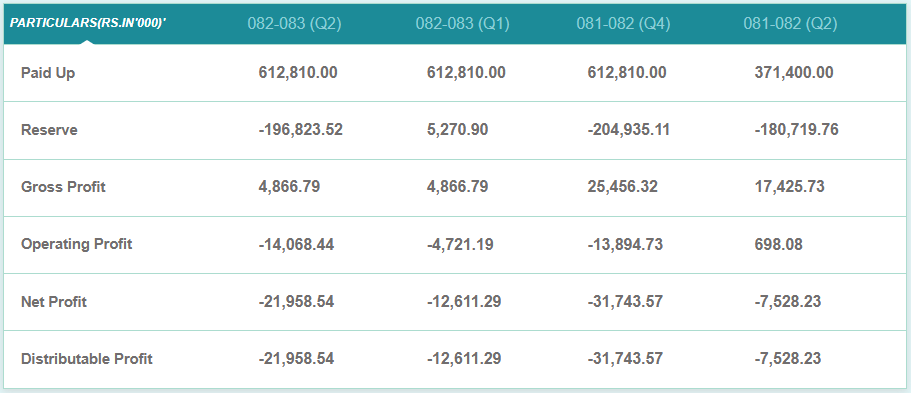Select Reserve value -196,823.52
This screenshot has height=393, width=911.
[300, 130]
